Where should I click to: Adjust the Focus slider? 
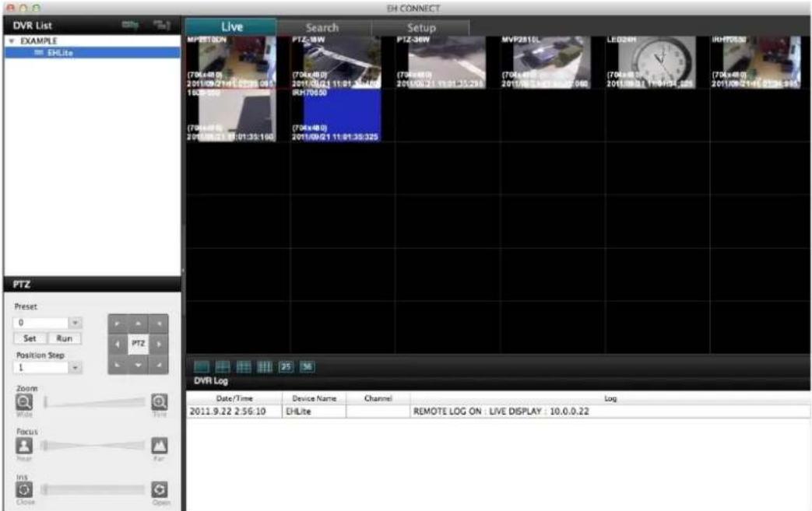(x=94, y=446)
